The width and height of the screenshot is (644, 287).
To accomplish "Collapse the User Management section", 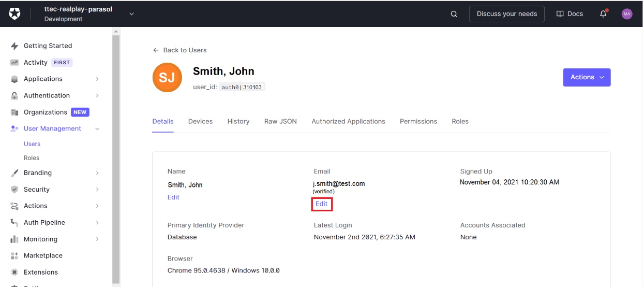I will pyautogui.click(x=97, y=129).
